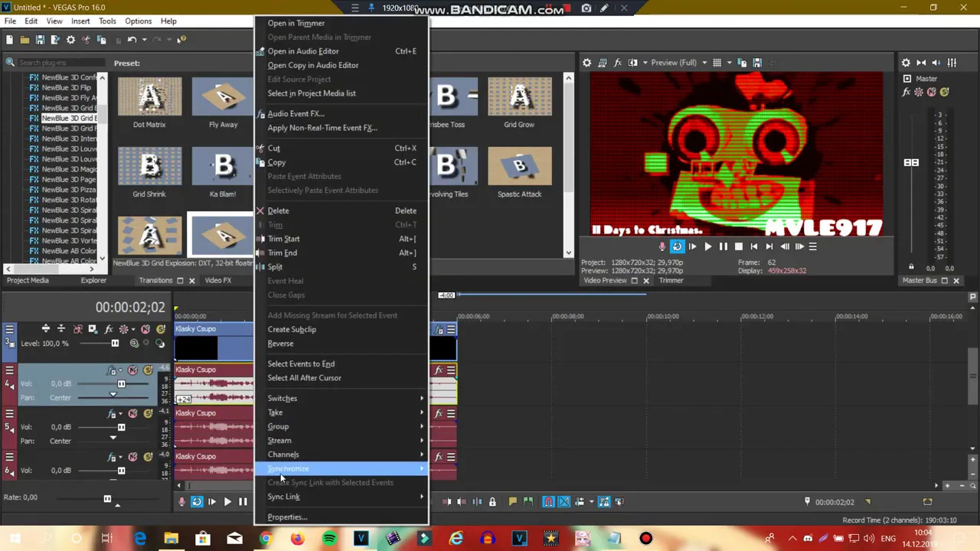Switch to Trimmer tab
This screenshot has width=980, height=551.
pos(671,280)
